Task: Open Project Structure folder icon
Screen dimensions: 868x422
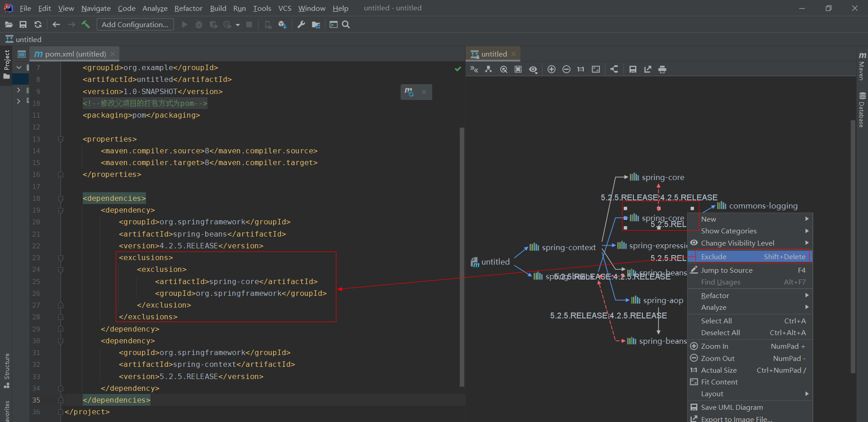Action: tap(316, 24)
